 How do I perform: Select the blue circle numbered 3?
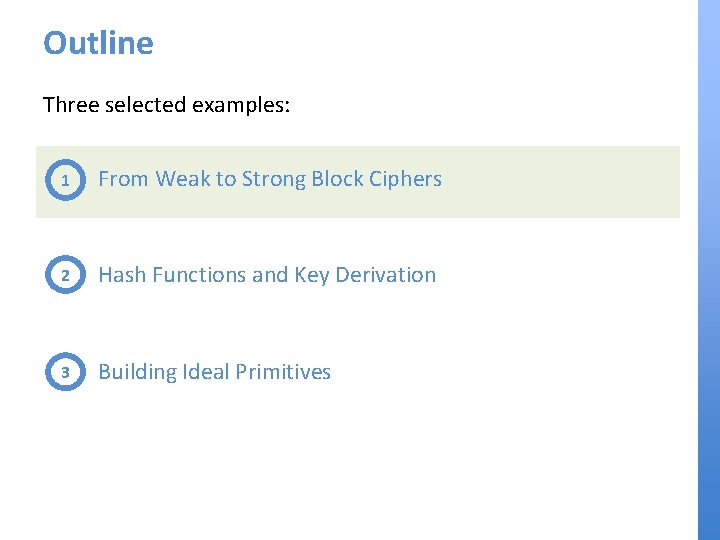(x=65, y=372)
